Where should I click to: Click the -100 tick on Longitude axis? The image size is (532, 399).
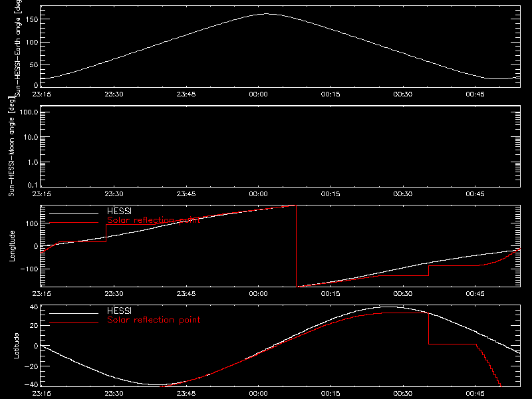29,269
